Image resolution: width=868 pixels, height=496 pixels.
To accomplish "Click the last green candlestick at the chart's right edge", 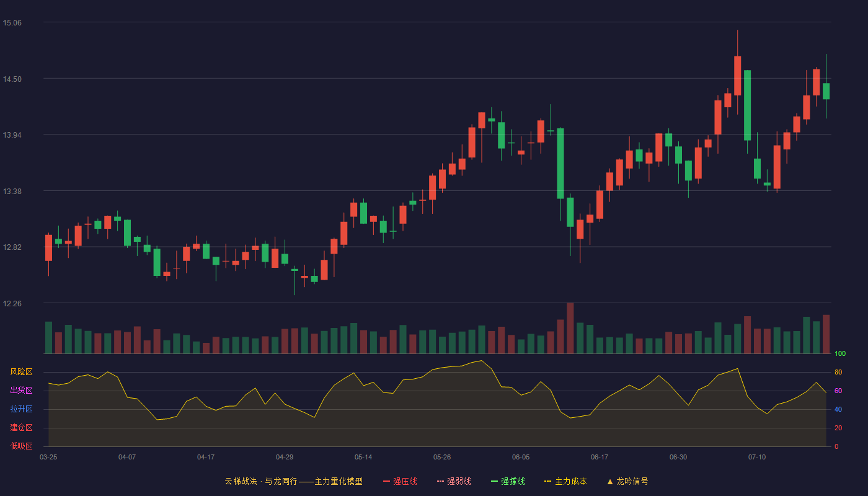I will (x=826, y=91).
